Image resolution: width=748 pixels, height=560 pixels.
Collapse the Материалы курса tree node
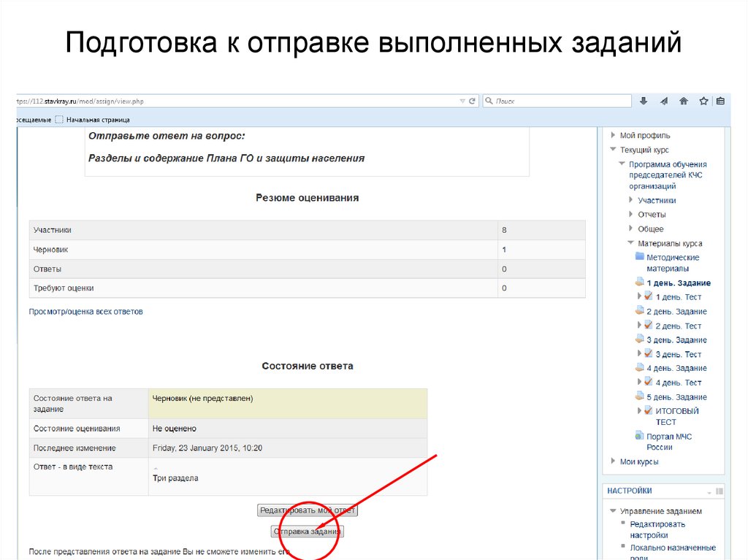[630, 243]
